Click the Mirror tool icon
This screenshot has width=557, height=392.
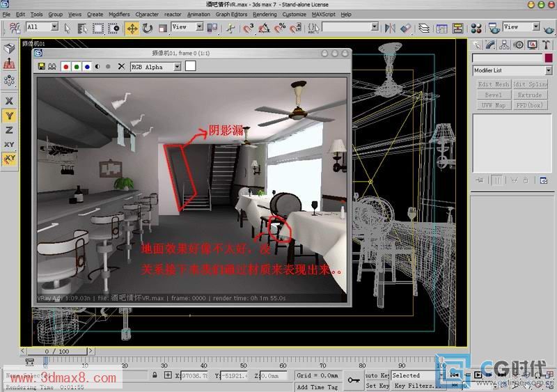[390, 28]
